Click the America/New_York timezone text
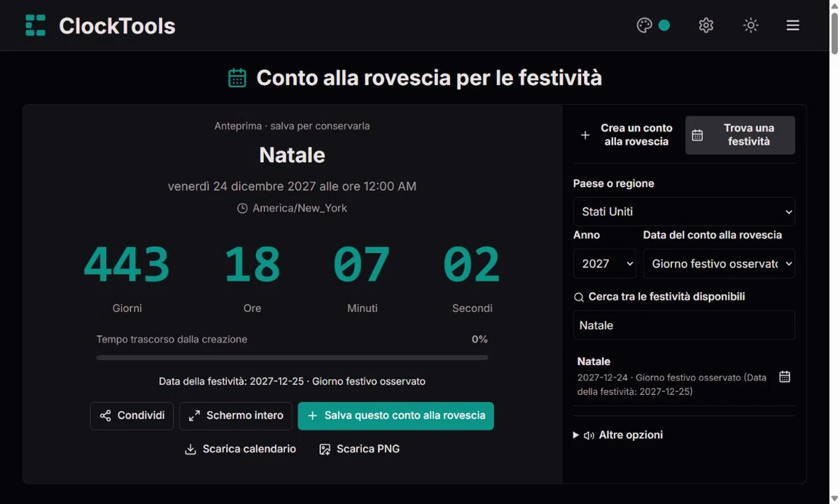840x504 pixels. (x=300, y=209)
